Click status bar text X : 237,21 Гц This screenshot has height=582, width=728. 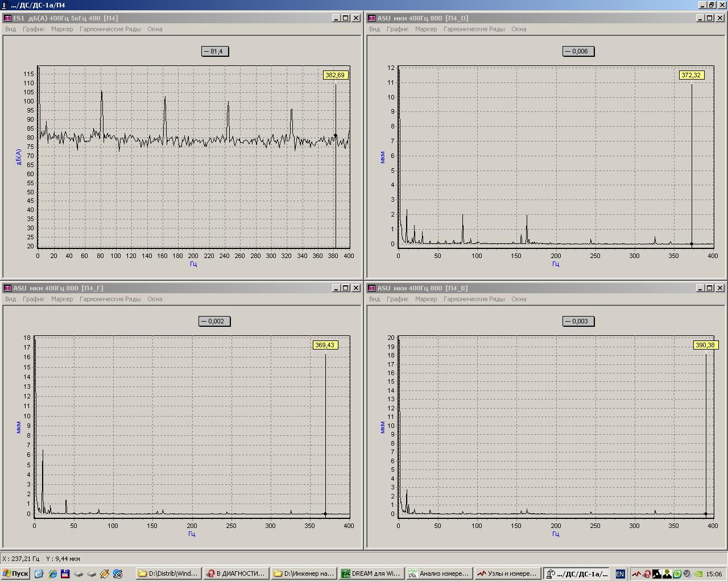point(22,559)
